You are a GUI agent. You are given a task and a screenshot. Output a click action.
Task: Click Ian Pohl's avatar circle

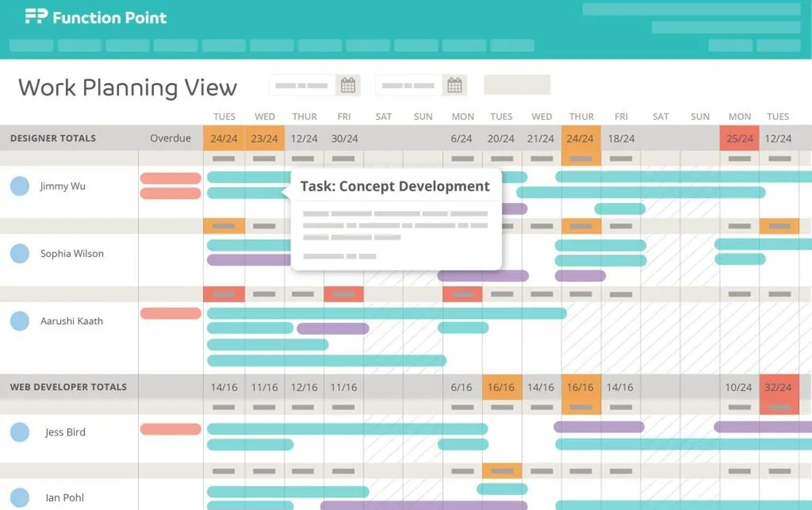pyautogui.click(x=20, y=498)
